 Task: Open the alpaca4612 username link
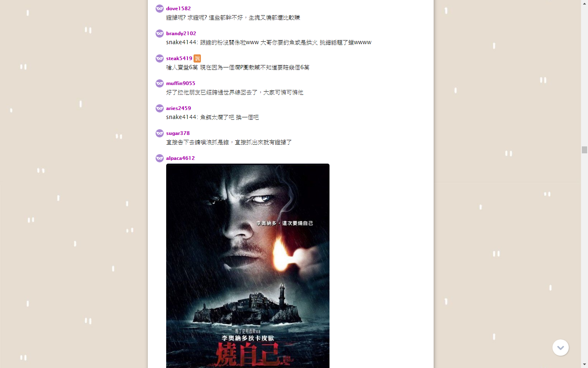180,158
